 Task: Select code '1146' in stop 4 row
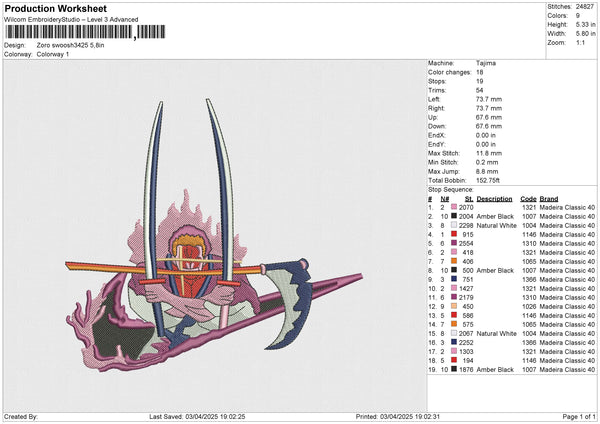[529, 234]
